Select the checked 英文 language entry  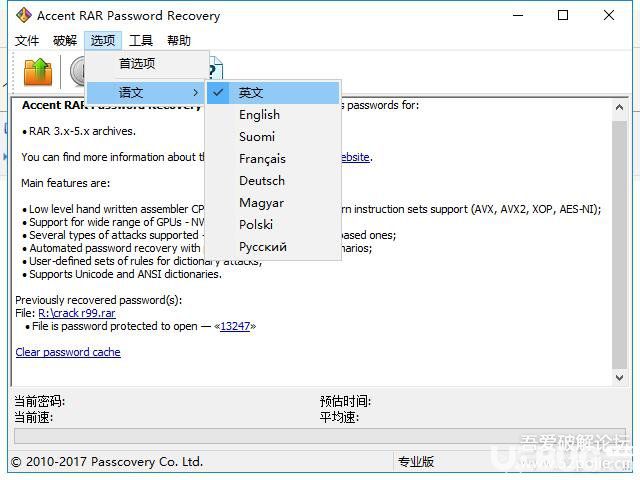pos(273,93)
